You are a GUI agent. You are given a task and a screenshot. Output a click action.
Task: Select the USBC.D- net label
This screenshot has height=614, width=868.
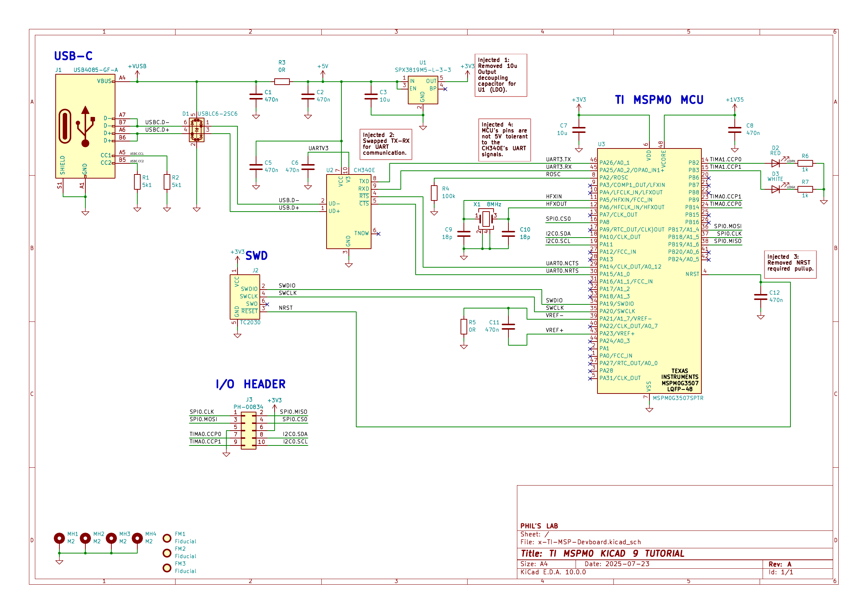click(157, 123)
